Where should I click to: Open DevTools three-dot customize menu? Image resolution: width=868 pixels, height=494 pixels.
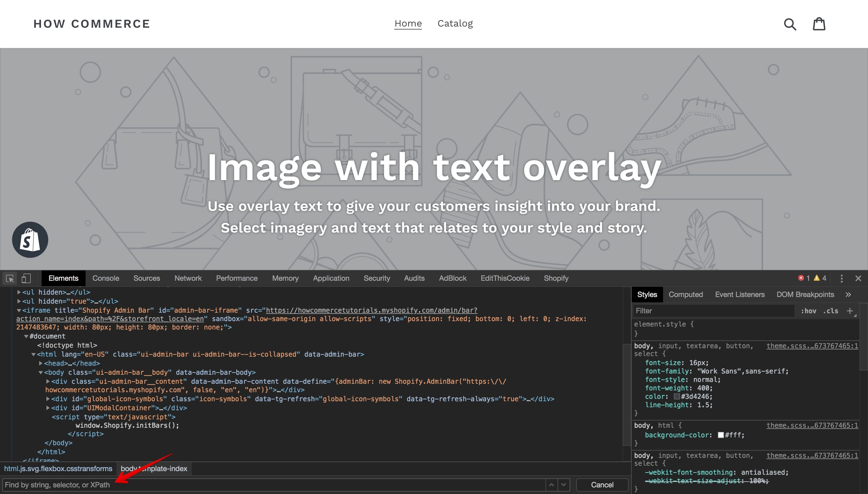[841, 279]
